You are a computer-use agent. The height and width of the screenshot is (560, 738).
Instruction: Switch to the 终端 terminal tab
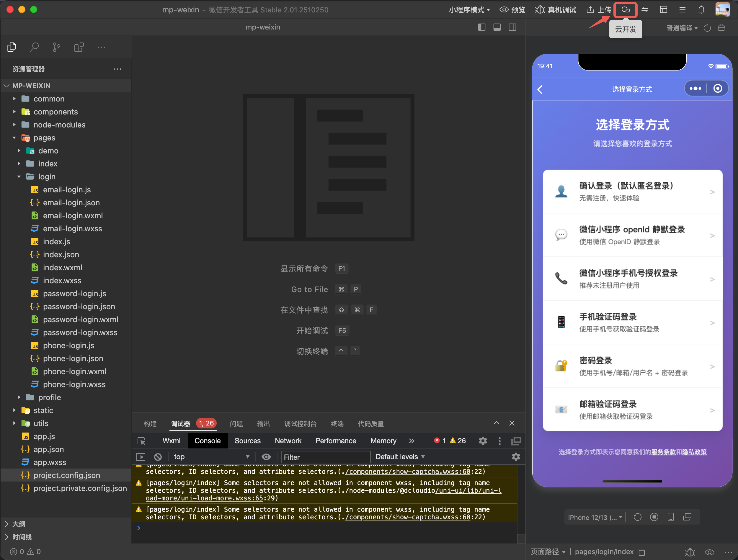tap(337, 424)
